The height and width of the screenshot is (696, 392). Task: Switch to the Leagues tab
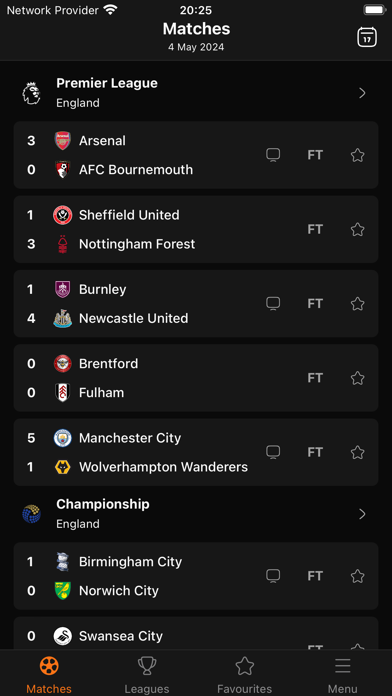(x=147, y=675)
